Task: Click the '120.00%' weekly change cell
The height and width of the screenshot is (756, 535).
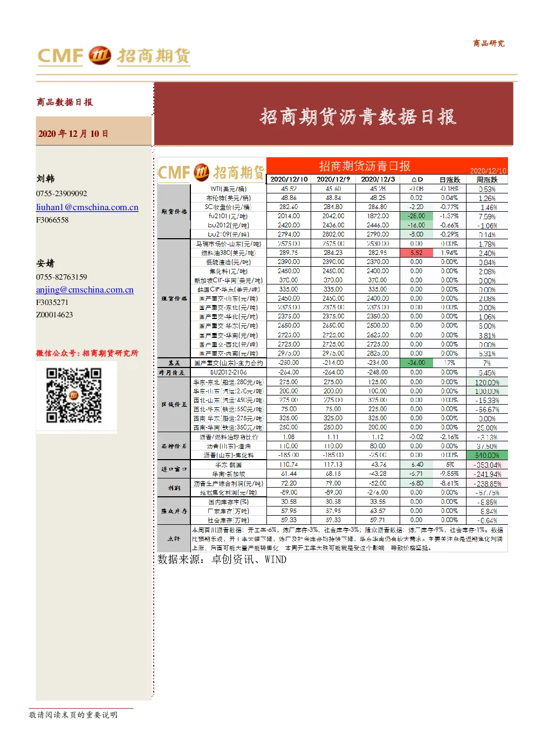Action: pyautogui.click(x=487, y=382)
